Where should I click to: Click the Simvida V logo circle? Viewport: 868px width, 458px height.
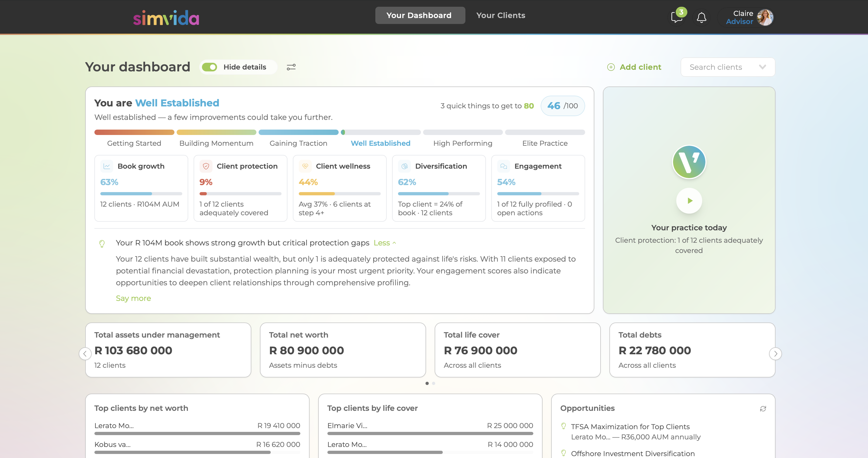[x=689, y=162]
